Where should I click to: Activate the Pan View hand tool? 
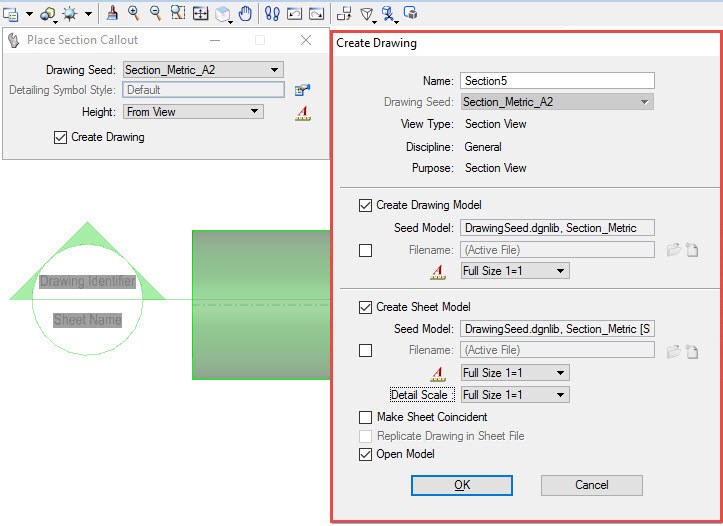pos(245,13)
